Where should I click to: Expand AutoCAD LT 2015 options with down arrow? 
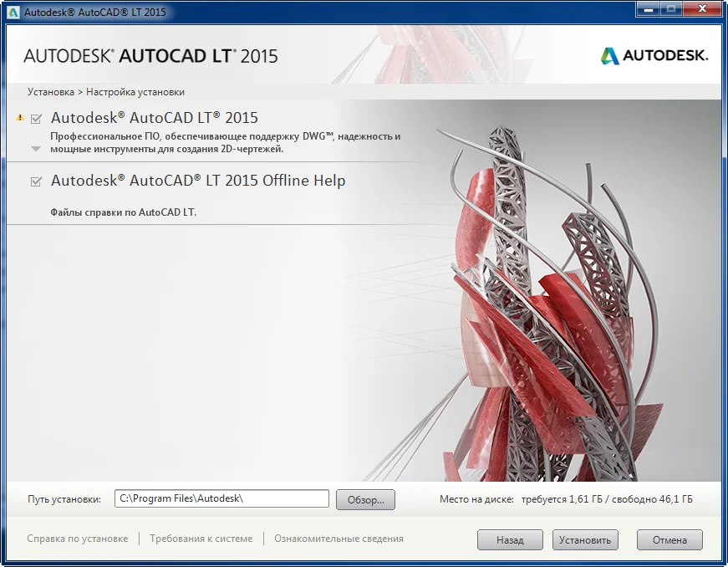pos(36,149)
